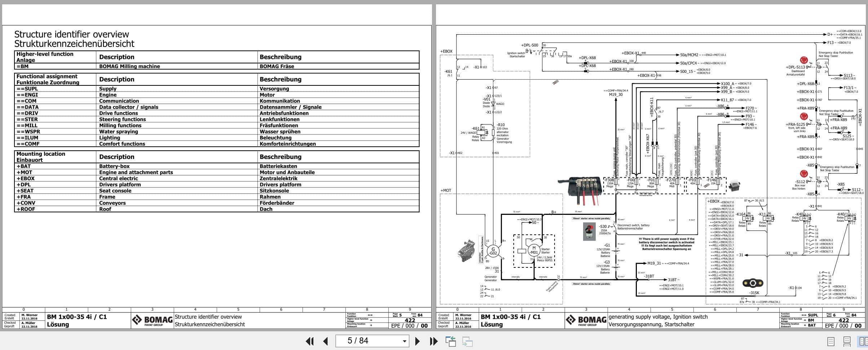Click the battery disconnect switch photo
This screenshot has width=868, height=350.
tap(589, 231)
